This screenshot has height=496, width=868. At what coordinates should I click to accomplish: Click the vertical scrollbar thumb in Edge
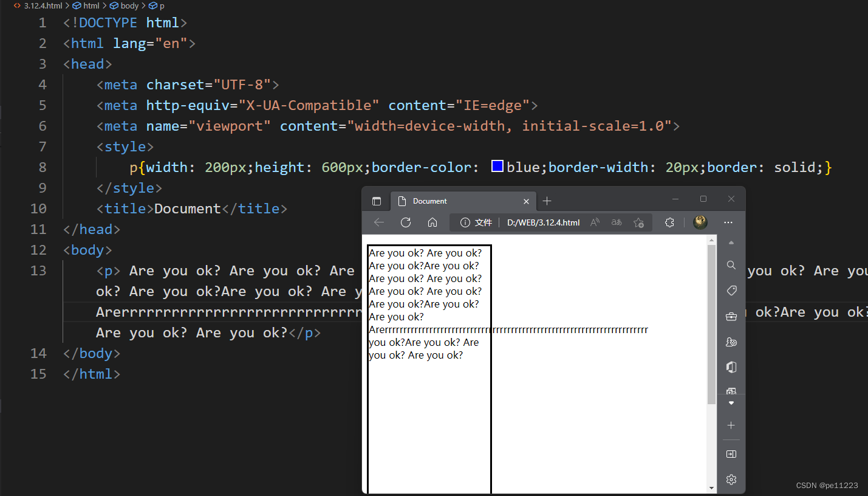tap(711, 325)
